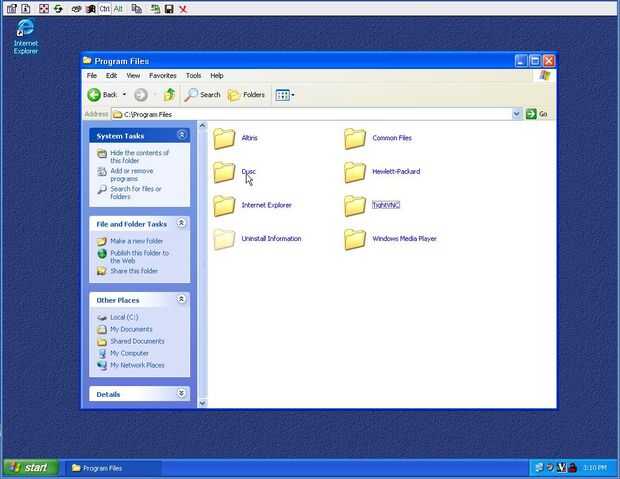Select the Common Files folder icon
This screenshot has width=620, height=479.
coord(355,138)
